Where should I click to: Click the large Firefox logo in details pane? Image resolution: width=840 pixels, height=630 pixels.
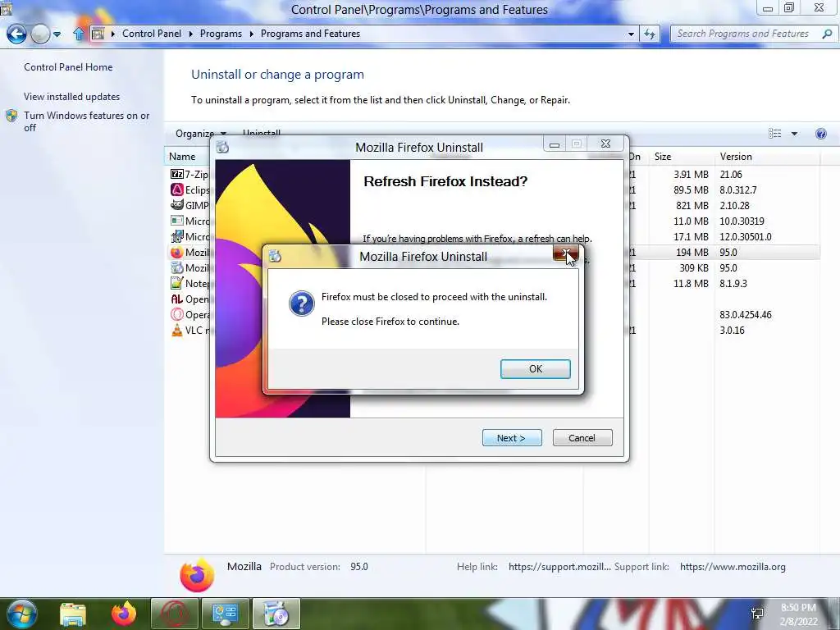click(x=197, y=575)
